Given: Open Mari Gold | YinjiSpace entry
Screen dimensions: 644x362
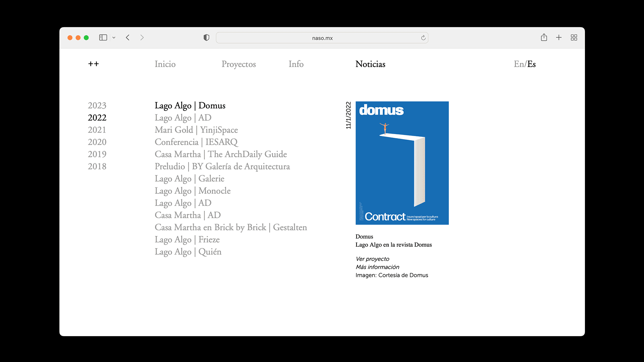Looking at the screenshot, I should [x=196, y=130].
